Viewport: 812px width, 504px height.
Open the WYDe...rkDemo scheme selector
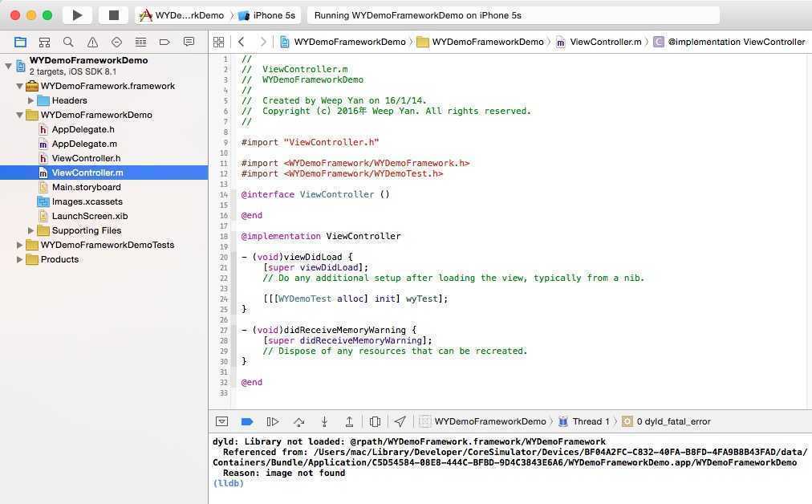coord(182,15)
